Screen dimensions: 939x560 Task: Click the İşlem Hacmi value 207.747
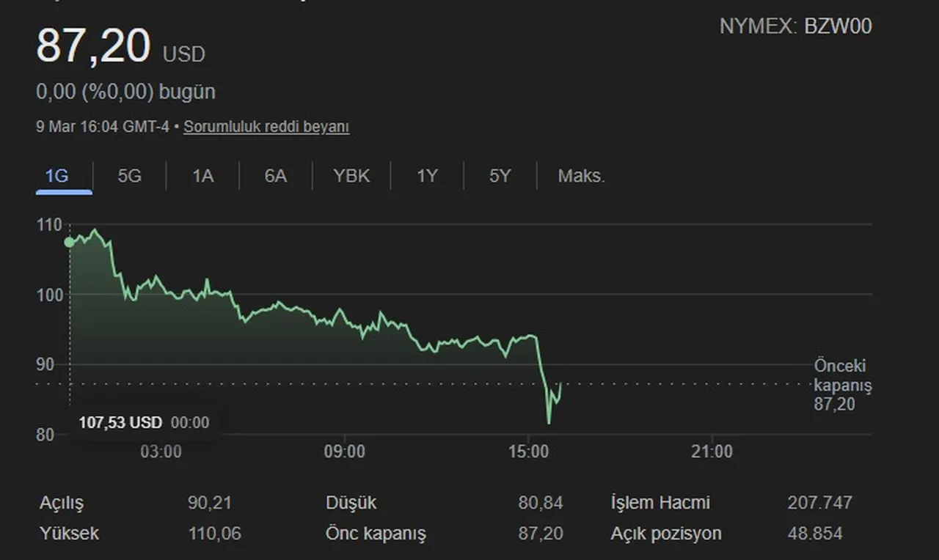pos(820,503)
